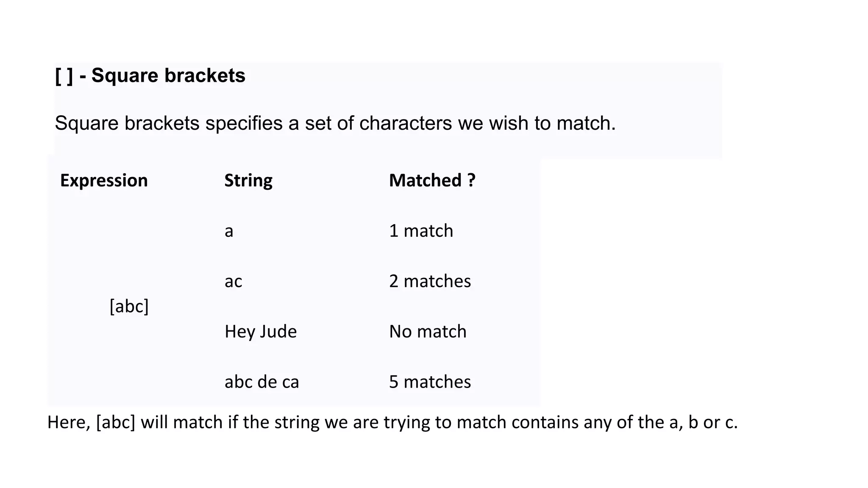Screen dimensions: 868x488
Task: Select the 'String' column header
Action: coord(248,180)
